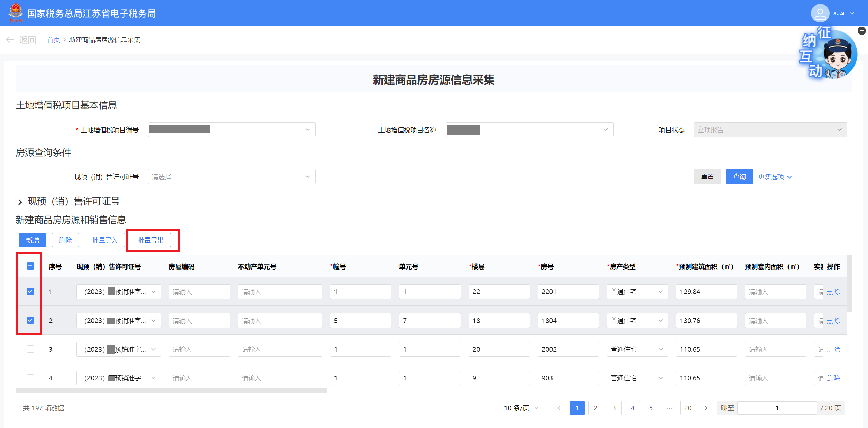868x428 pixels.
Task: Click the 跳至 page number input
Action: 777,408
